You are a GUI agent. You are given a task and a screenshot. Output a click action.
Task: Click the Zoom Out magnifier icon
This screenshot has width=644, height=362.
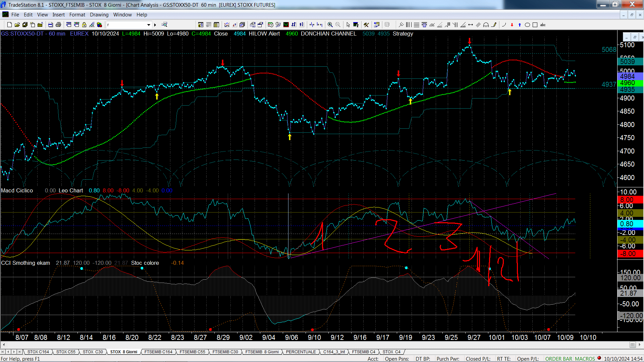click(x=338, y=24)
